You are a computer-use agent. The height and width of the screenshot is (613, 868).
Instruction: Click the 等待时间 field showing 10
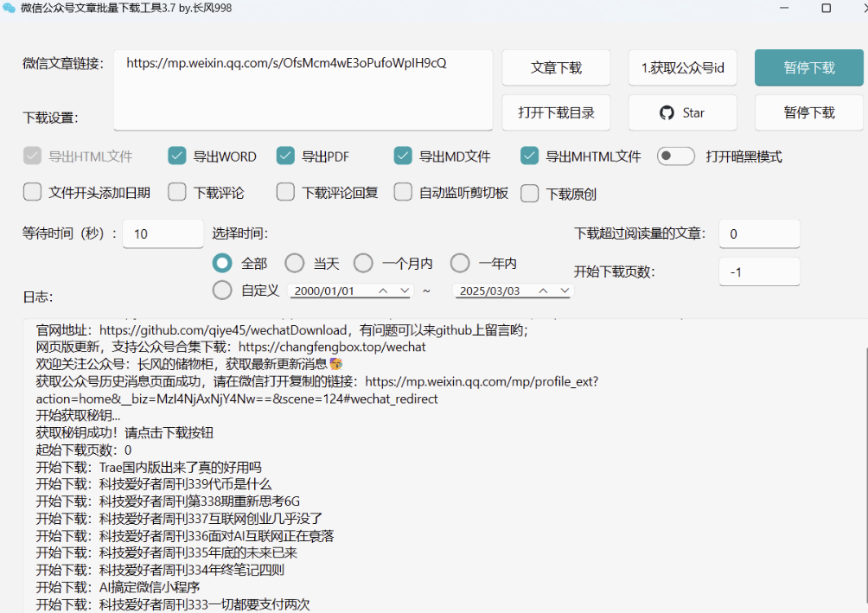163,233
